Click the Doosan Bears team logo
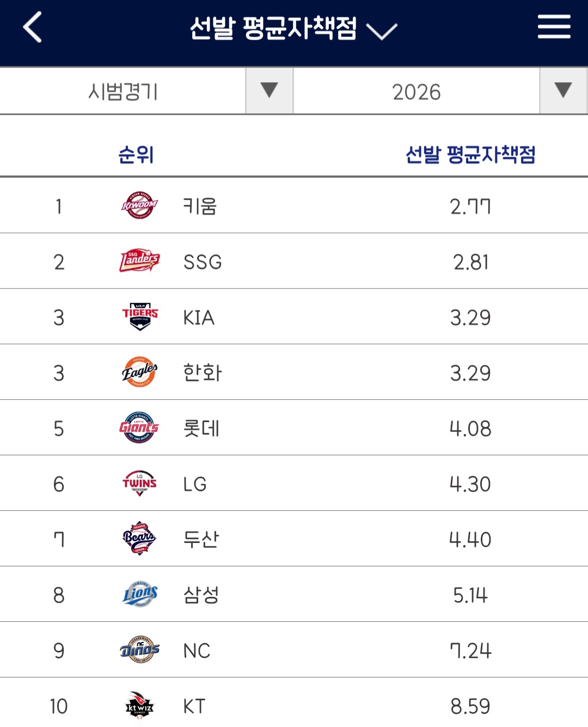This screenshot has width=588, height=727. [x=139, y=539]
